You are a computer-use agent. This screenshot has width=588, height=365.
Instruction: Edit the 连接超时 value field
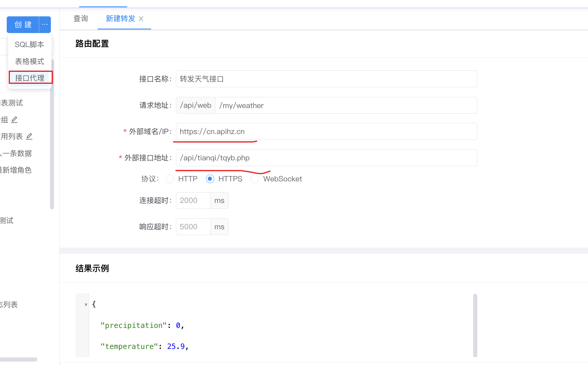click(193, 200)
